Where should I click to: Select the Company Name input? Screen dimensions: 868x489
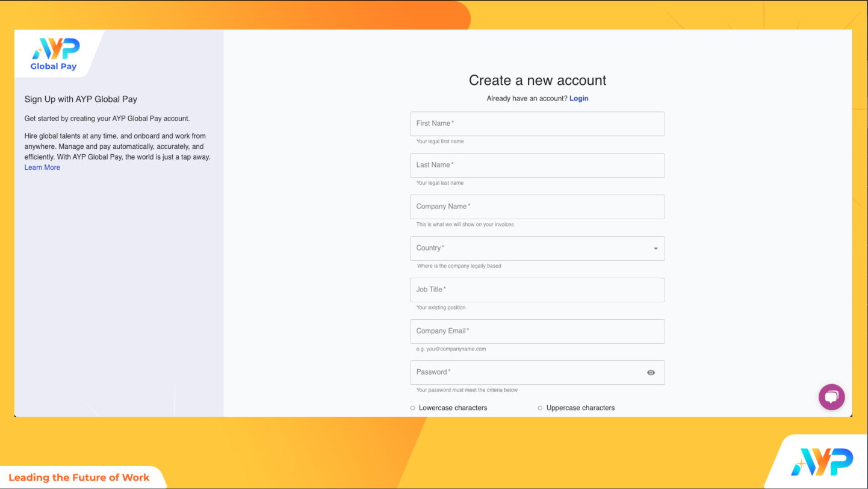[x=537, y=207]
